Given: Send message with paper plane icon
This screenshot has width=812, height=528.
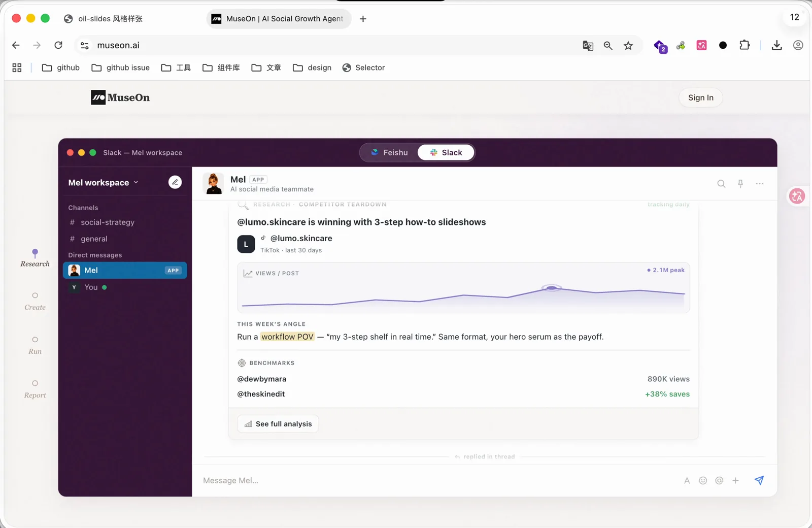Looking at the screenshot, I should pos(759,480).
